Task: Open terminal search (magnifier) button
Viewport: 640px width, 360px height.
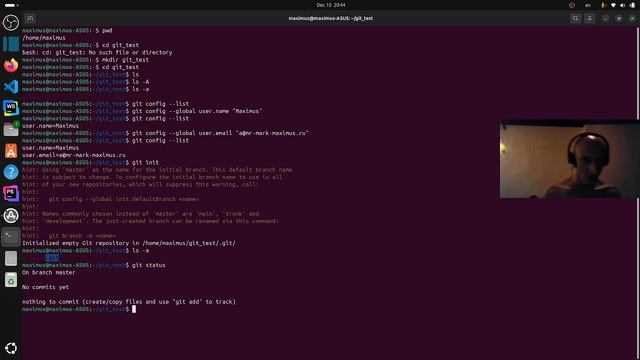Action: coord(576,18)
